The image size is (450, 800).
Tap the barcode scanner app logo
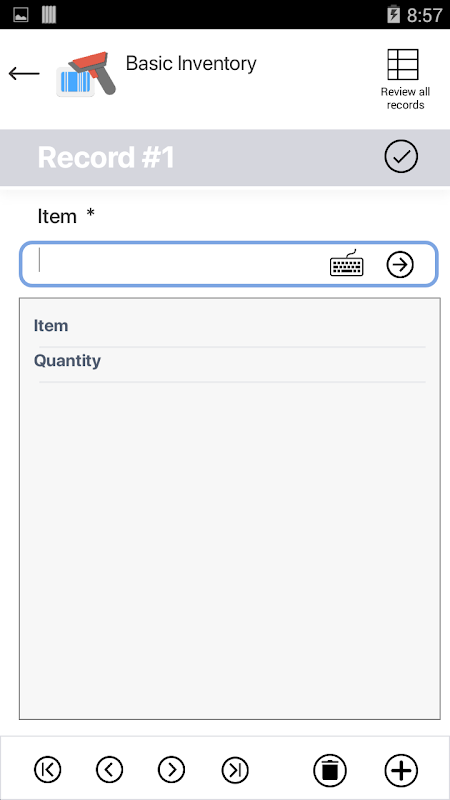click(86, 73)
